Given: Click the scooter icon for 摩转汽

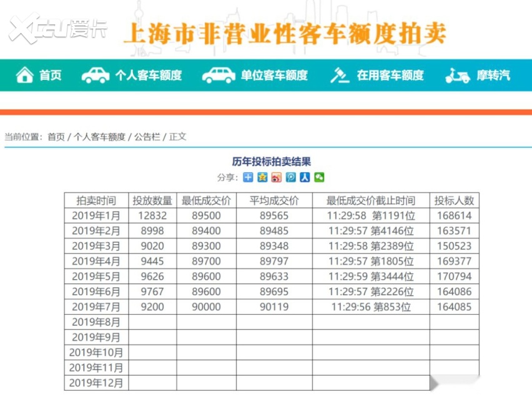Looking at the screenshot, I should (457, 76).
